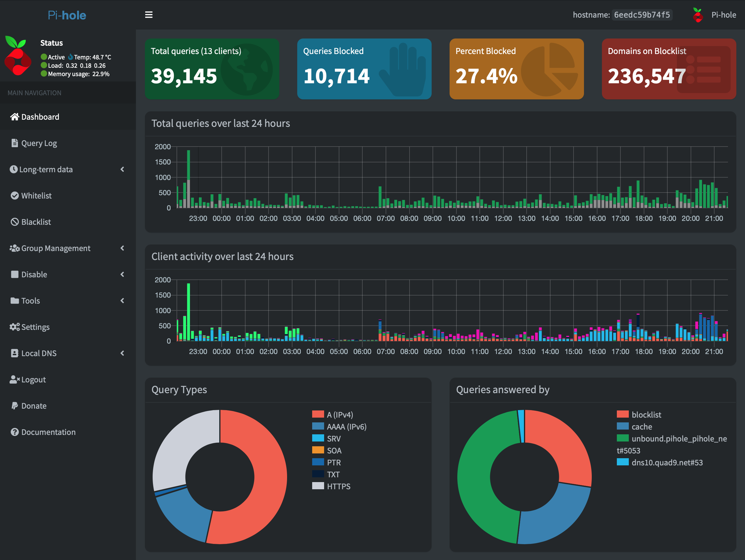Click the ban icon beside Blacklist
This screenshot has width=745, height=560.
14,222
